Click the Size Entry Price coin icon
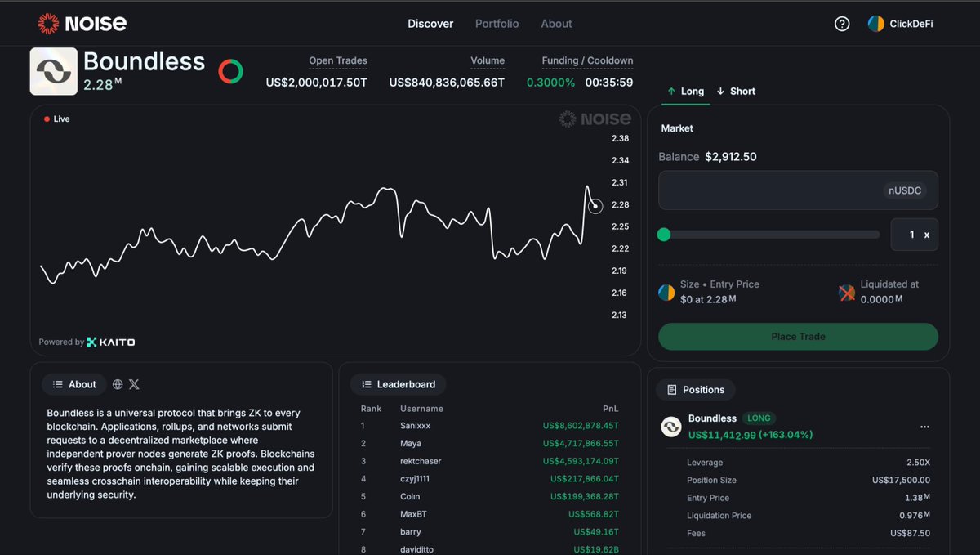 (x=666, y=292)
